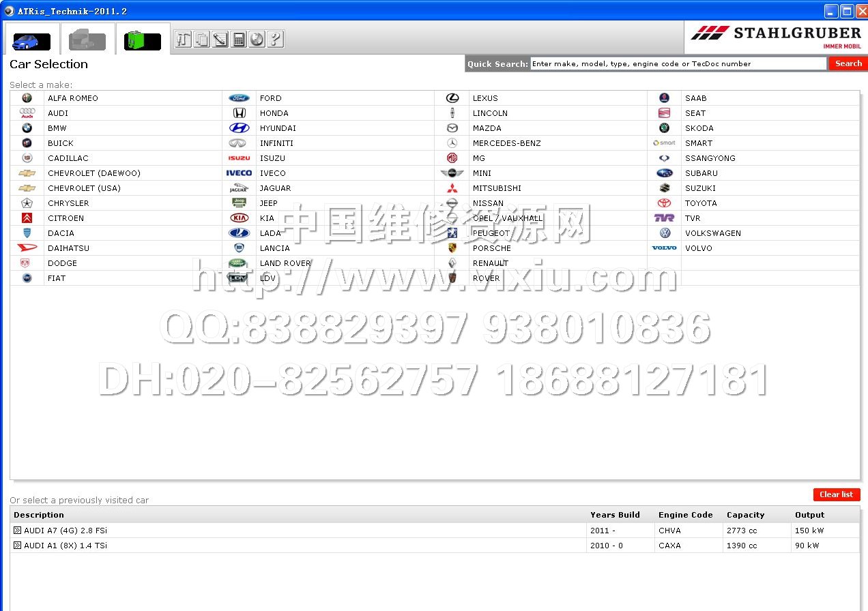The height and width of the screenshot is (611, 868).
Task: Select the BMW logo icon
Action: coord(27,128)
